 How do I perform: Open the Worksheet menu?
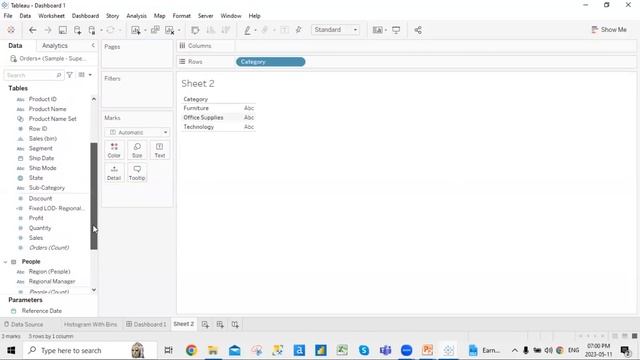pos(51,16)
